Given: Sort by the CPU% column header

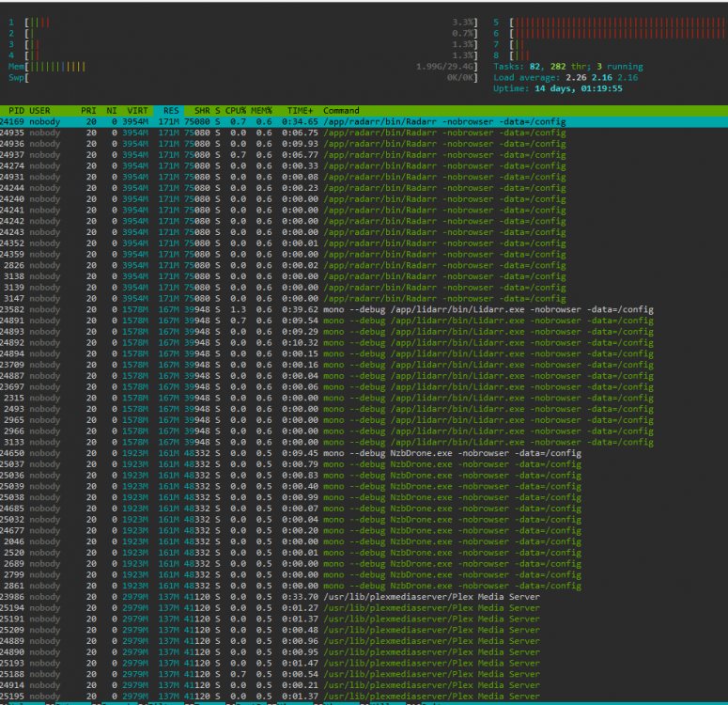Looking at the screenshot, I should point(236,111).
